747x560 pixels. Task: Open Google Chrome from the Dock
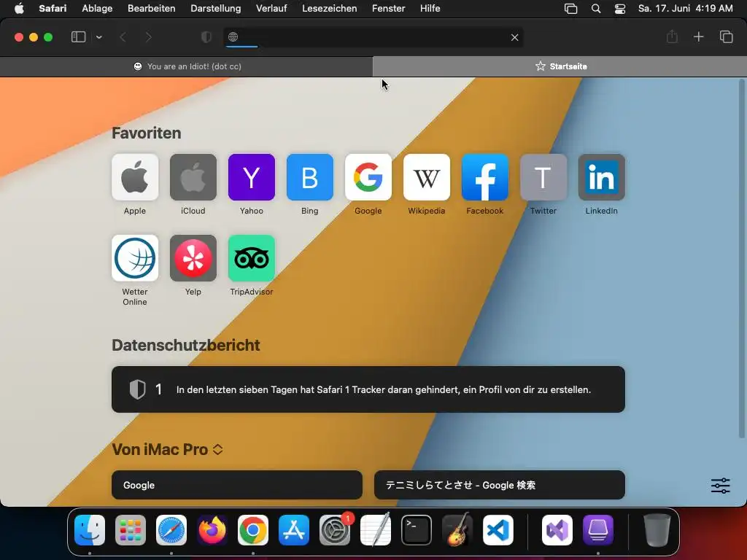(253, 530)
